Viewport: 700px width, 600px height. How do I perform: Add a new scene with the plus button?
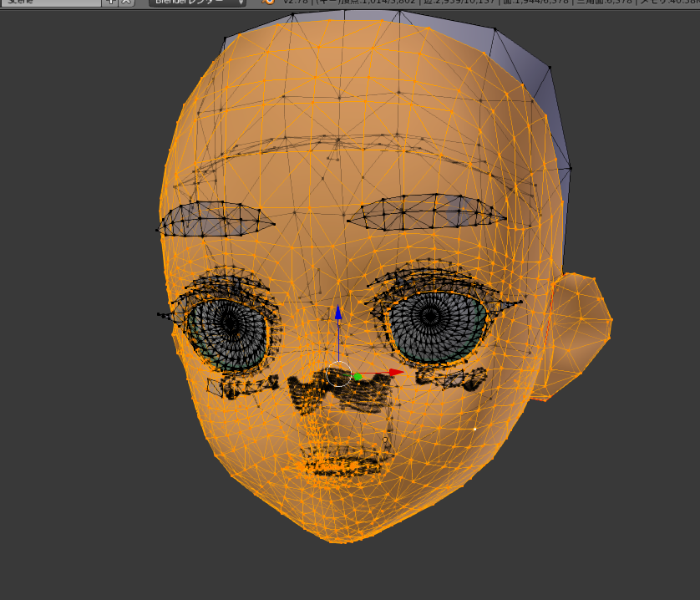click(x=111, y=3)
